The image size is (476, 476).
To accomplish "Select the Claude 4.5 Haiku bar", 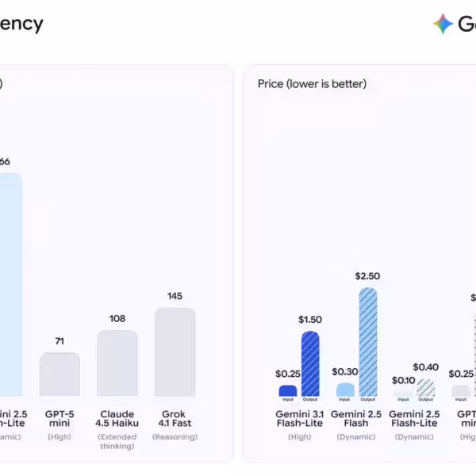I will tap(117, 363).
